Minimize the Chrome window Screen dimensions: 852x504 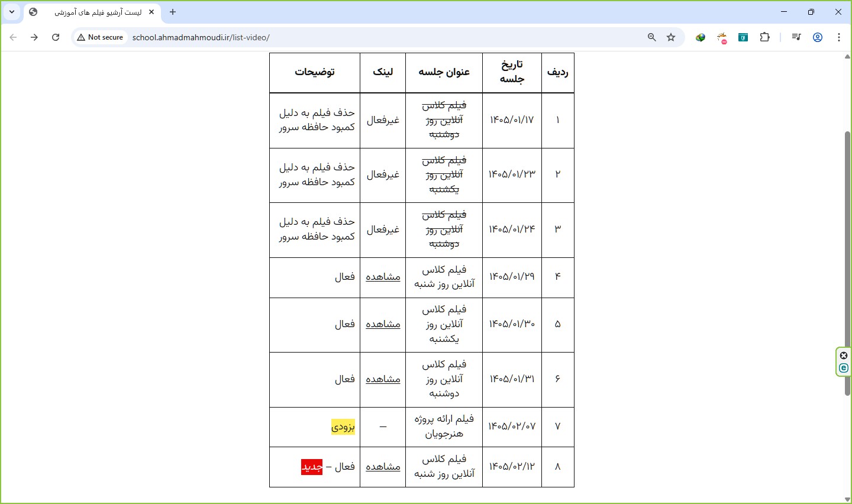click(x=784, y=12)
